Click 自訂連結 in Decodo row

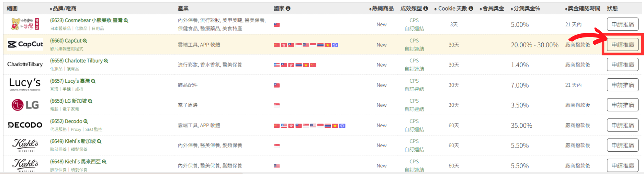[414, 129]
